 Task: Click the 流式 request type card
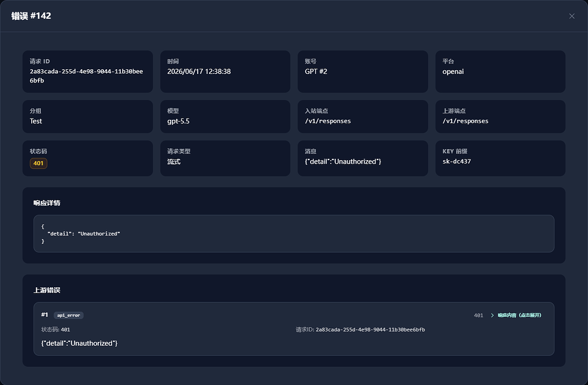pyautogui.click(x=225, y=158)
